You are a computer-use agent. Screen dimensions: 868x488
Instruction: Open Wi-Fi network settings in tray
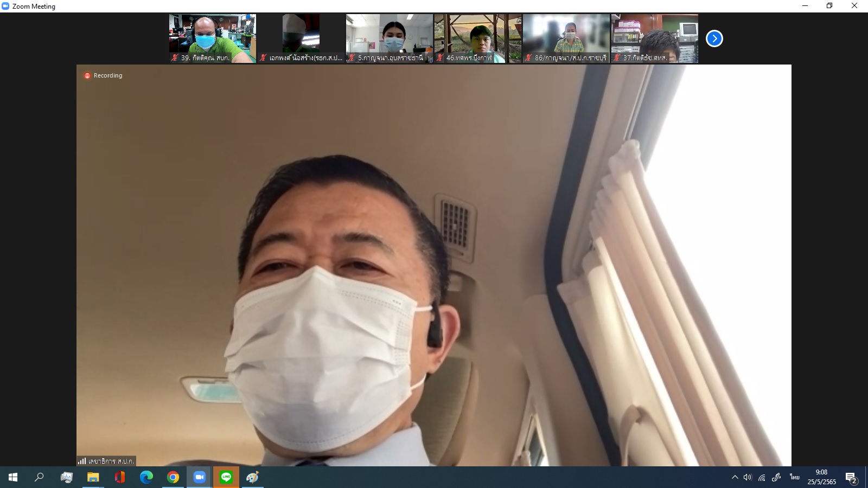[x=762, y=477]
